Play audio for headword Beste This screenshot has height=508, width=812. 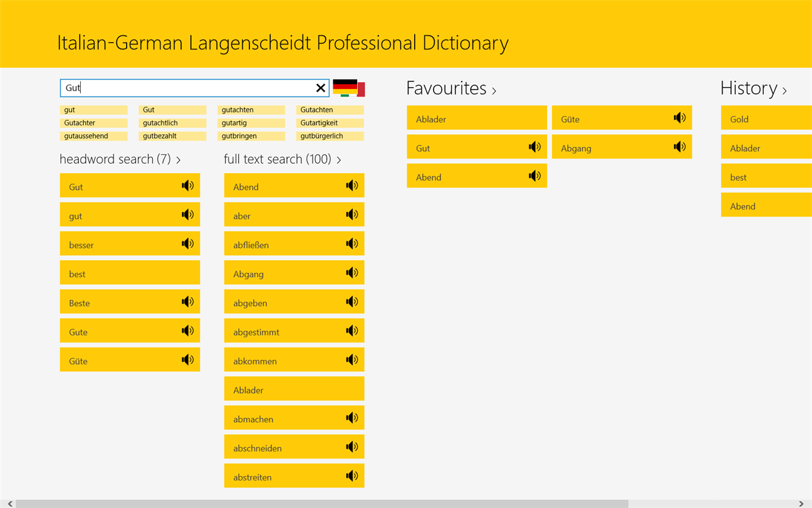[187, 302]
